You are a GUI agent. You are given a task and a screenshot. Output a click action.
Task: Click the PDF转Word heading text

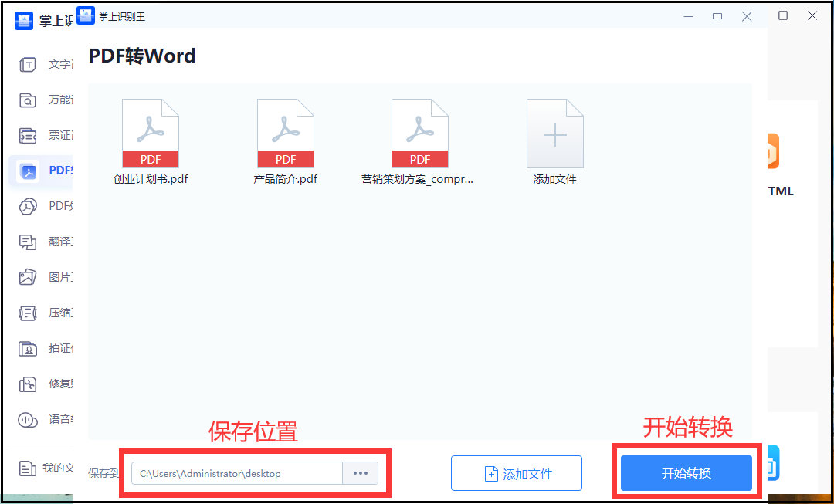point(142,56)
